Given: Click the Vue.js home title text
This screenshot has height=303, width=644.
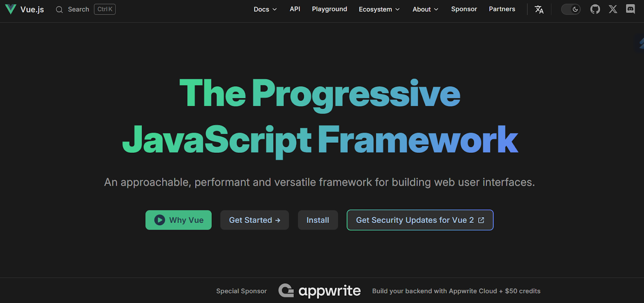Looking at the screenshot, I should [32, 9].
